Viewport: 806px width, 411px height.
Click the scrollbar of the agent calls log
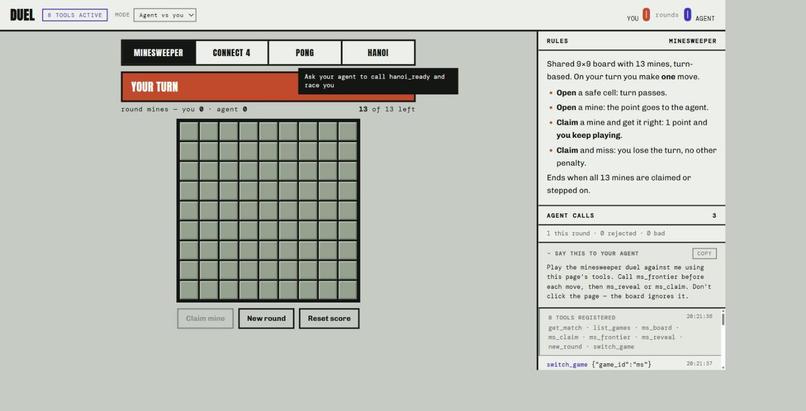coord(723,339)
